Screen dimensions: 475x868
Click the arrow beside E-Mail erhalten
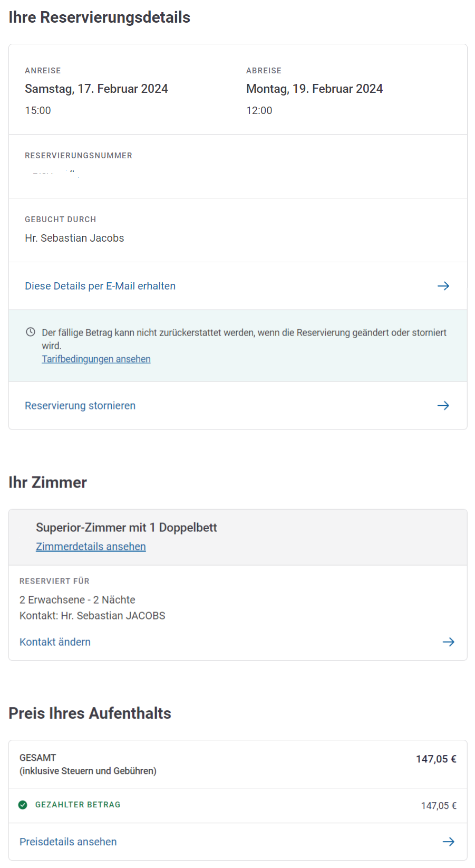click(x=443, y=286)
